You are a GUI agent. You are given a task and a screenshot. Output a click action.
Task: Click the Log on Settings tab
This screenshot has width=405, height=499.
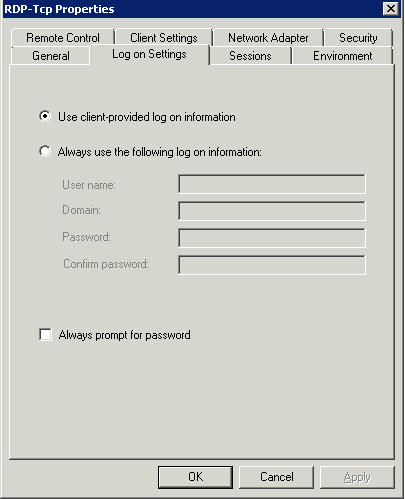click(x=149, y=54)
